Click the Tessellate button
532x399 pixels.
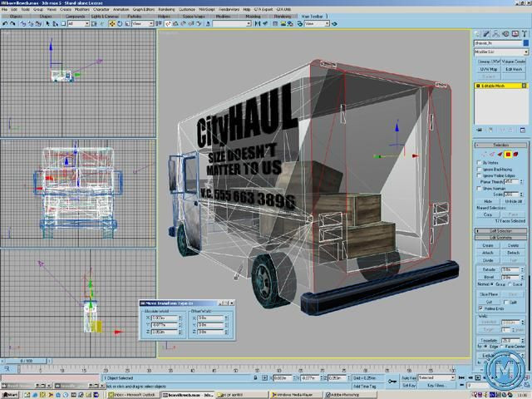pyautogui.click(x=489, y=340)
